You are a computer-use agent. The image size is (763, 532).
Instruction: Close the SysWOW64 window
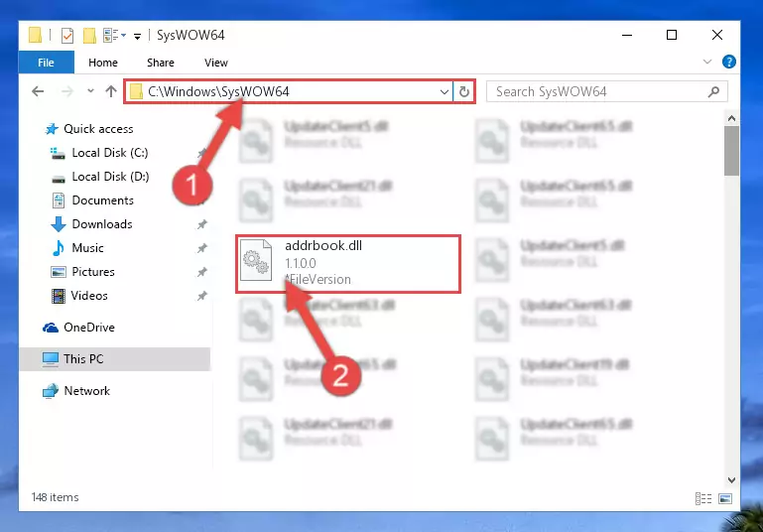(x=716, y=35)
